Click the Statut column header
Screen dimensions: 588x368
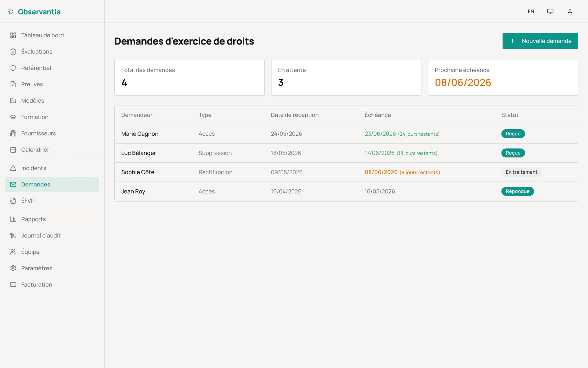[x=510, y=115]
